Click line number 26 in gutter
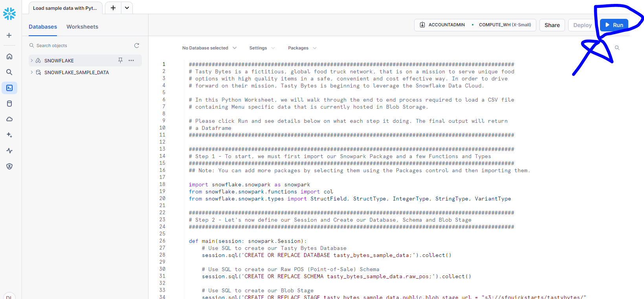 pyautogui.click(x=162, y=241)
